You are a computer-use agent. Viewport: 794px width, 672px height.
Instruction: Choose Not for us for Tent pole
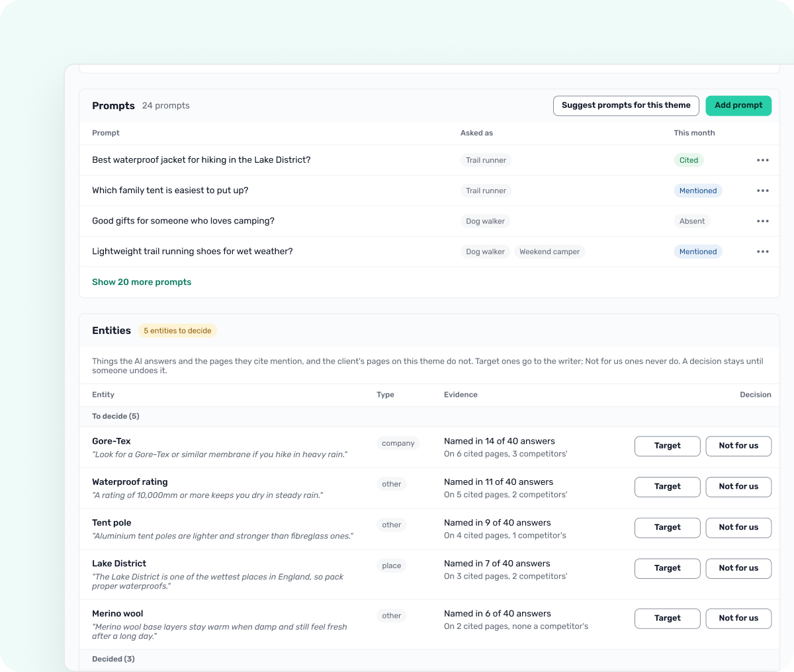coord(738,528)
